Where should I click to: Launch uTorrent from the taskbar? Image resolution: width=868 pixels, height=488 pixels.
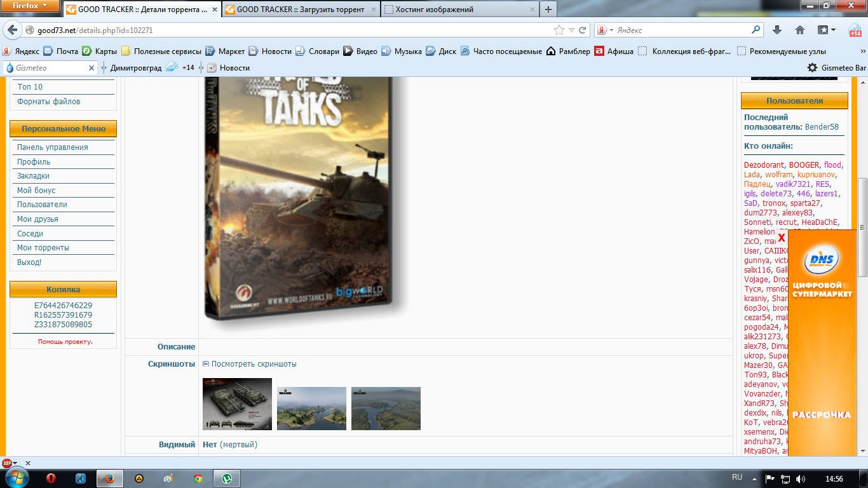click(x=226, y=478)
